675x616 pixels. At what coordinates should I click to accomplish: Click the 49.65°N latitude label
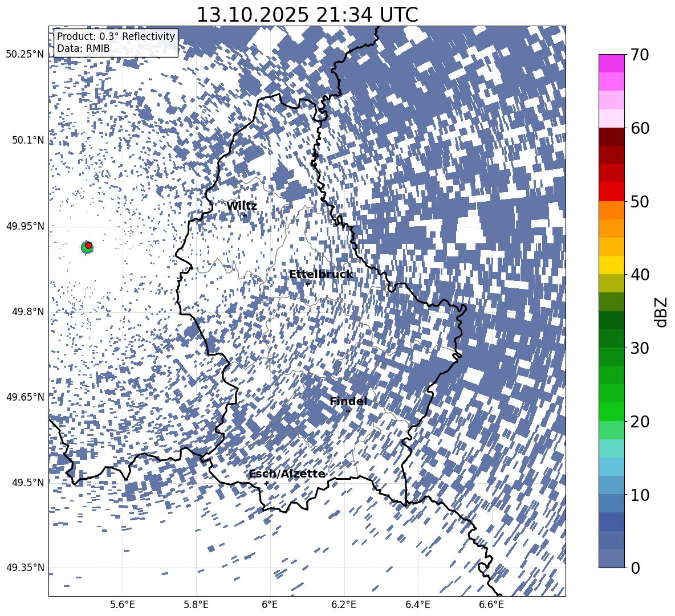click(25, 397)
